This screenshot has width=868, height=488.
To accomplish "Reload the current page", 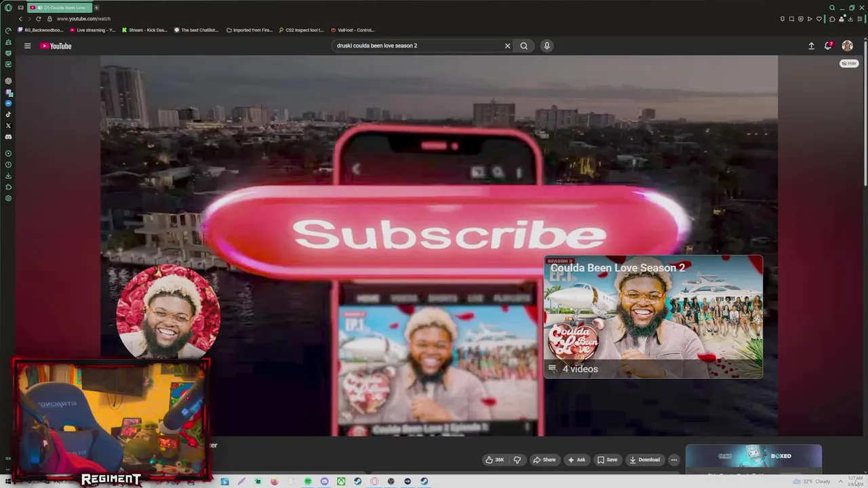I will click(38, 19).
